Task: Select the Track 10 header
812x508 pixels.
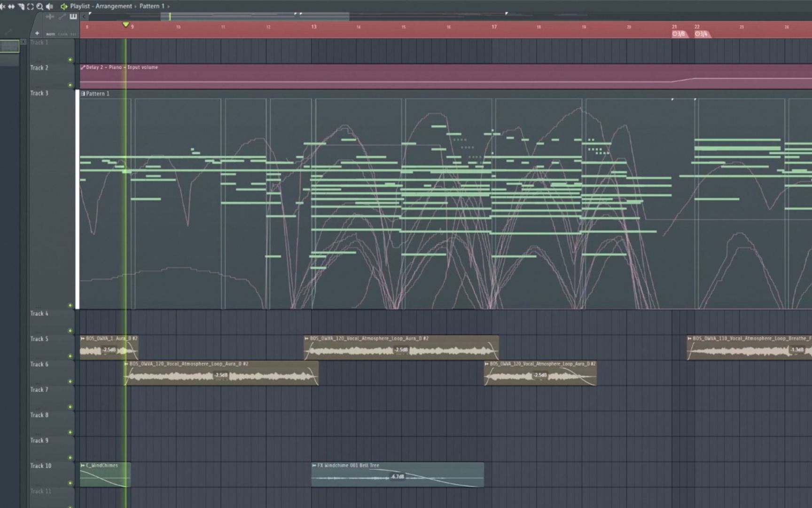Action: pyautogui.click(x=52, y=474)
